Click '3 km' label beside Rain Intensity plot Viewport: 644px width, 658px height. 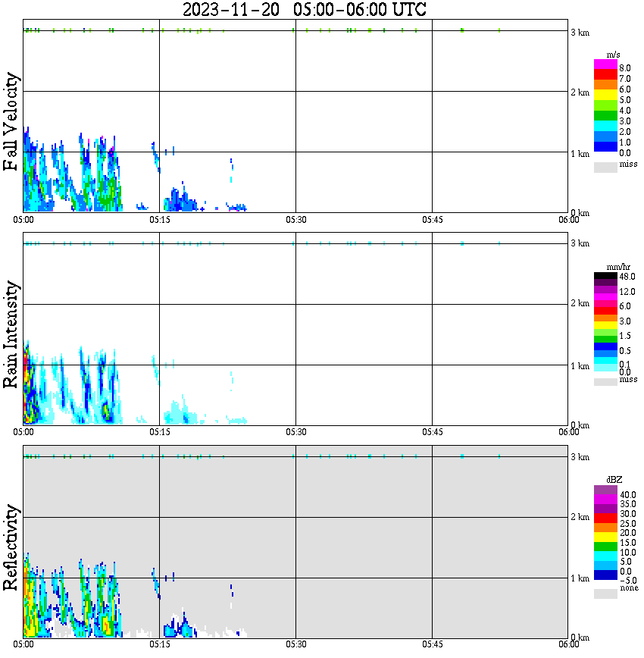click(x=580, y=243)
